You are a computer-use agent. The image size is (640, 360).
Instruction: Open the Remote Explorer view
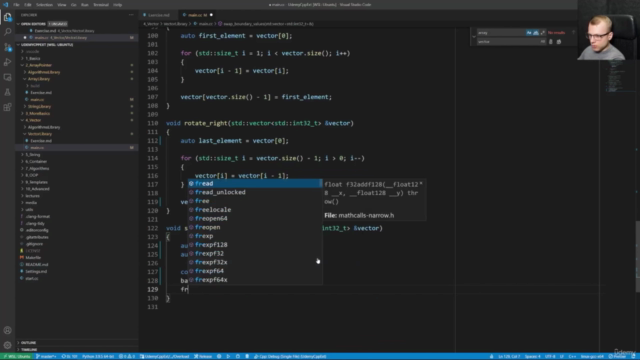tap(7, 77)
